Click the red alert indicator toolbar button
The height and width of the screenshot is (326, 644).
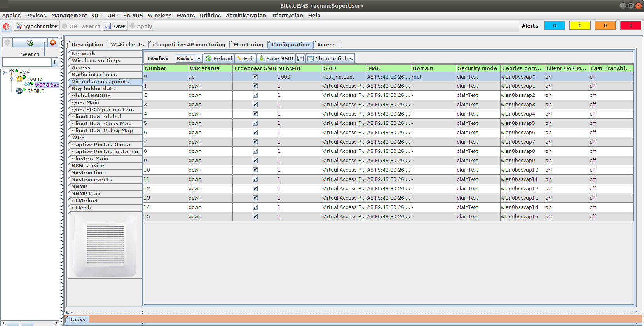pos(6,26)
